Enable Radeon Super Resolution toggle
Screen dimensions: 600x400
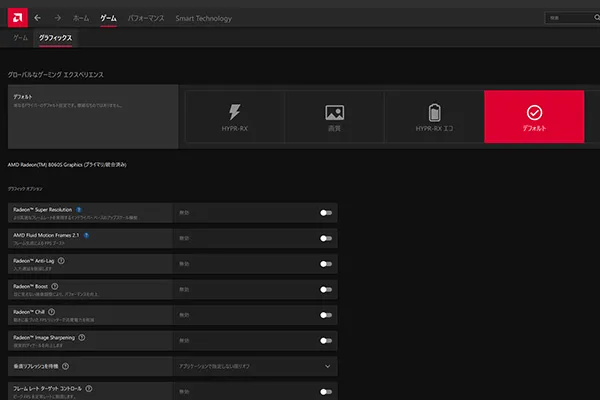click(325, 213)
